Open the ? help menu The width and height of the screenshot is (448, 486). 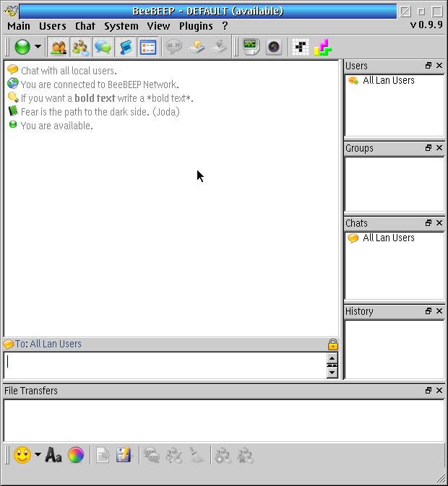(x=225, y=26)
